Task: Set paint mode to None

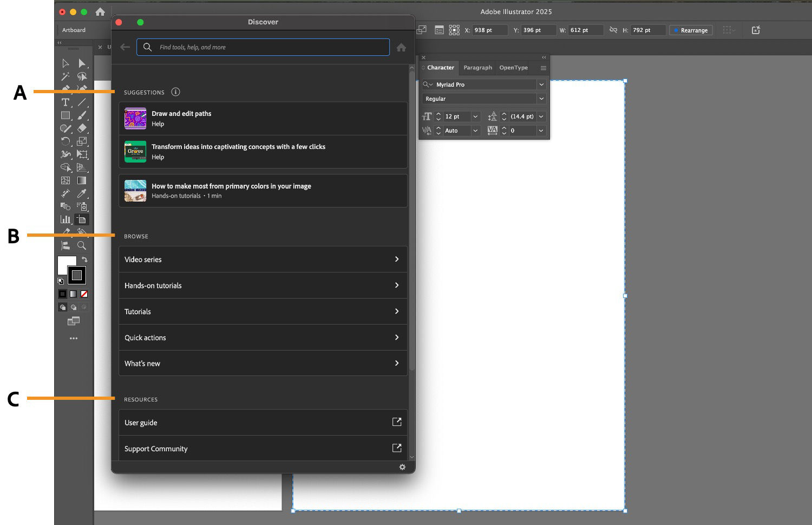Action: click(84, 294)
